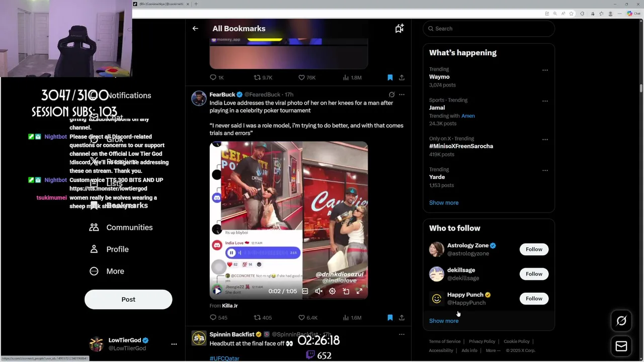This screenshot has width=644, height=362.
Task: Open the #UFCQatar hashtag
Action: (224, 358)
